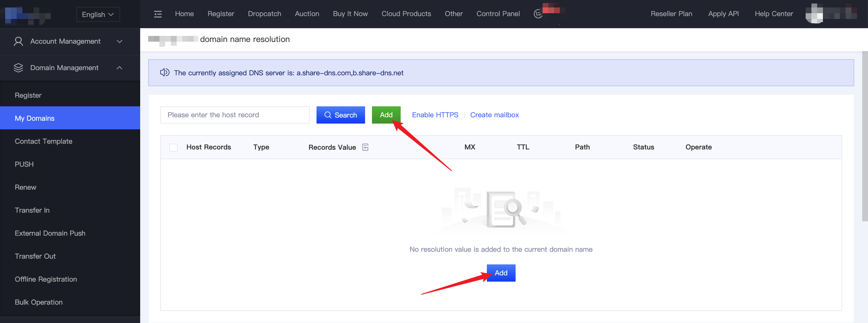This screenshot has width=868, height=323.
Task: Open the English language dropdown
Action: pyautogui.click(x=98, y=14)
